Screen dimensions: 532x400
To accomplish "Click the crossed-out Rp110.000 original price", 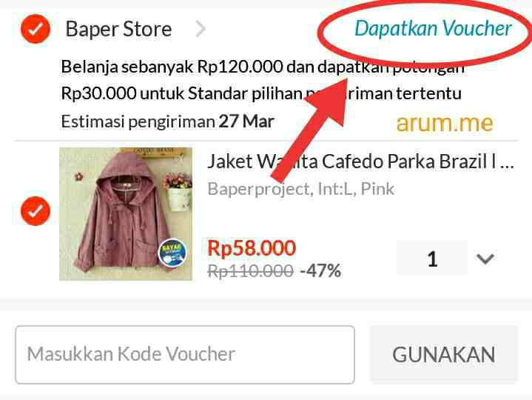I will point(250,271).
